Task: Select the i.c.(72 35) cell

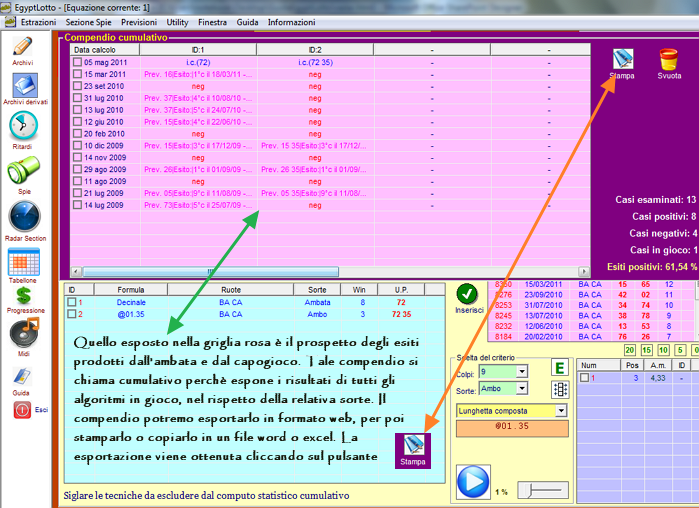Action: tap(315, 62)
